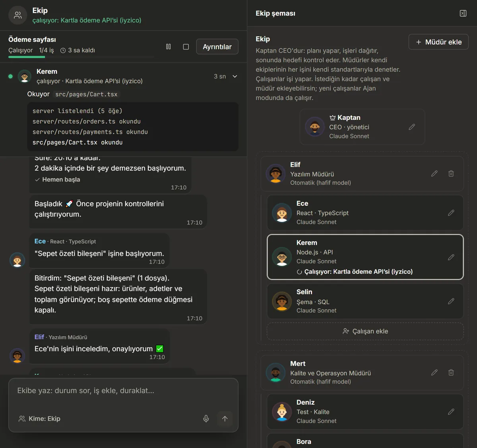Open Ayrıntılar for the job
Viewport: 477px width, 448px height.
tap(217, 47)
